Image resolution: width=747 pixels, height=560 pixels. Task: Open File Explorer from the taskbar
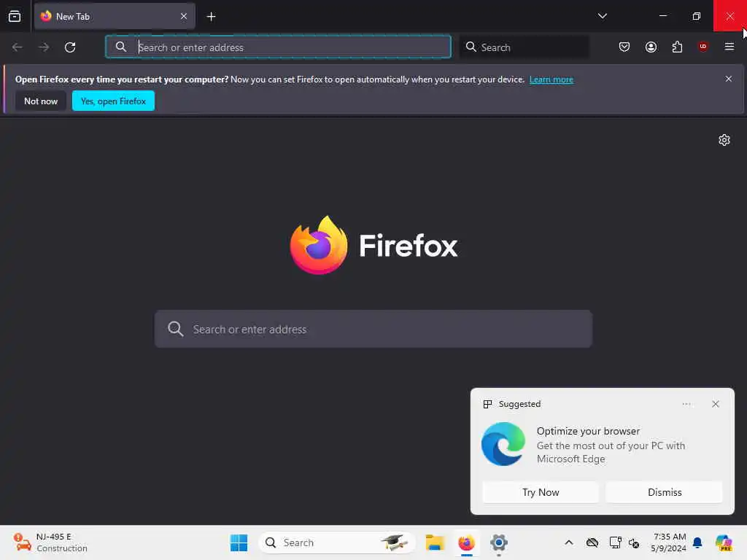(435, 542)
